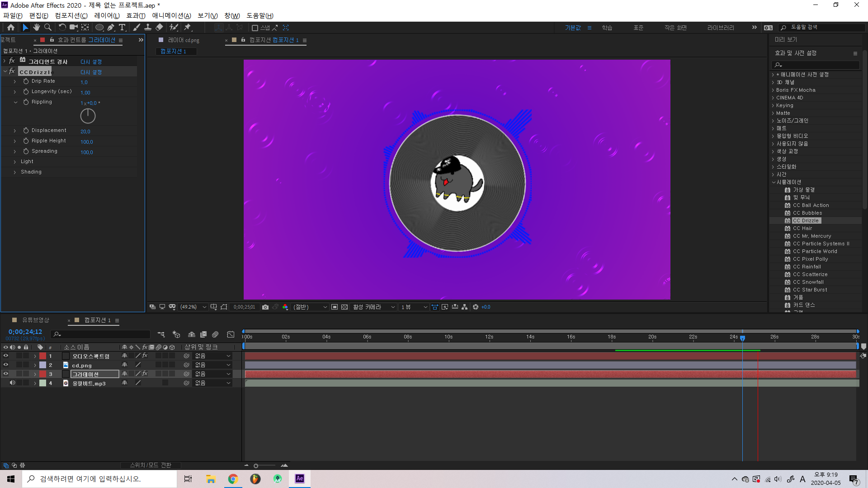Image resolution: width=868 pixels, height=488 pixels.
Task: Click 스위치/모드 전환 toggle button
Action: [x=151, y=465]
